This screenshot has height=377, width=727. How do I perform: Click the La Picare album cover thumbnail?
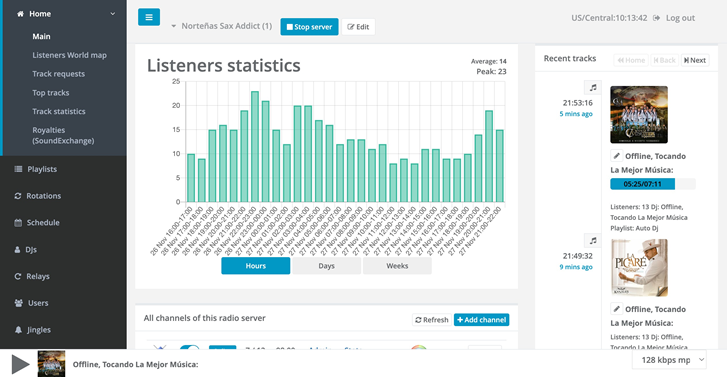[639, 268]
